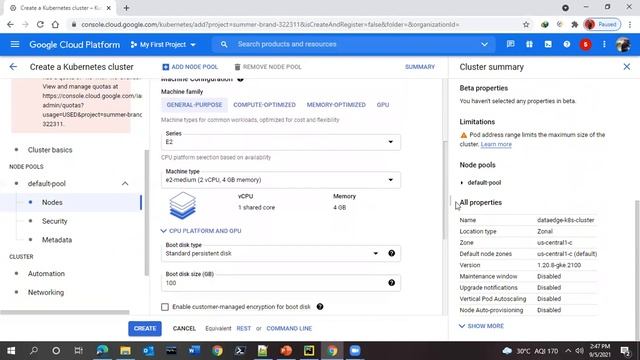
Task: Toggle the SUMMARY panel button
Action: (420, 67)
